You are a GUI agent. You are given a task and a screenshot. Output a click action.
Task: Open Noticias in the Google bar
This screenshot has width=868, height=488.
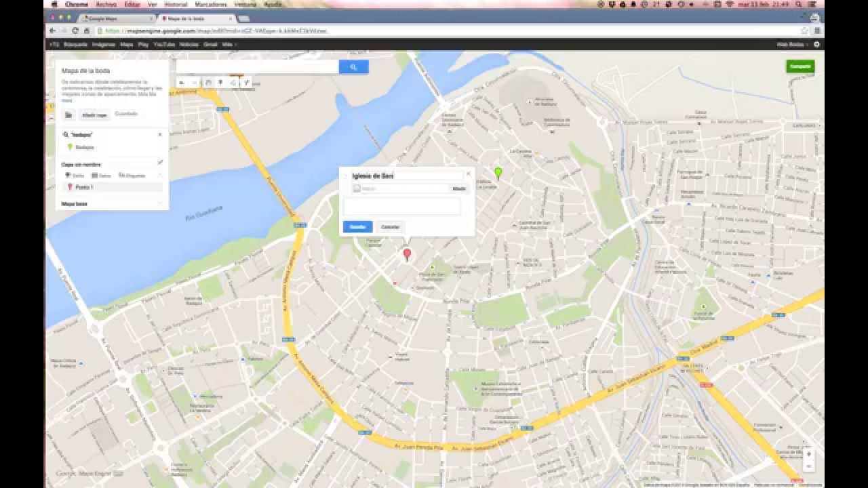(189, 44)
